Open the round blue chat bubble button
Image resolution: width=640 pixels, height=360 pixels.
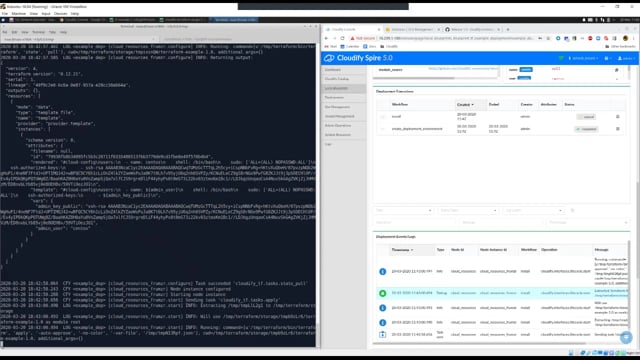coord(626,337)
